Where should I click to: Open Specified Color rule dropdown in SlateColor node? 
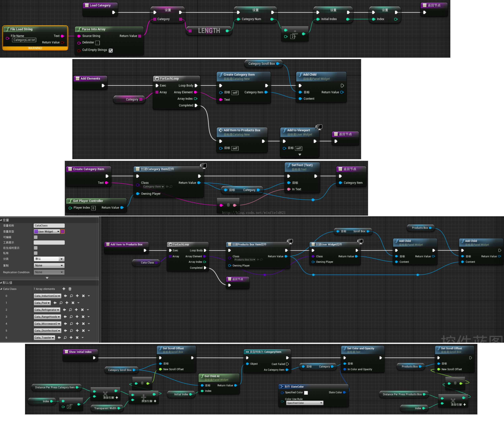click(x=305, y=403)
